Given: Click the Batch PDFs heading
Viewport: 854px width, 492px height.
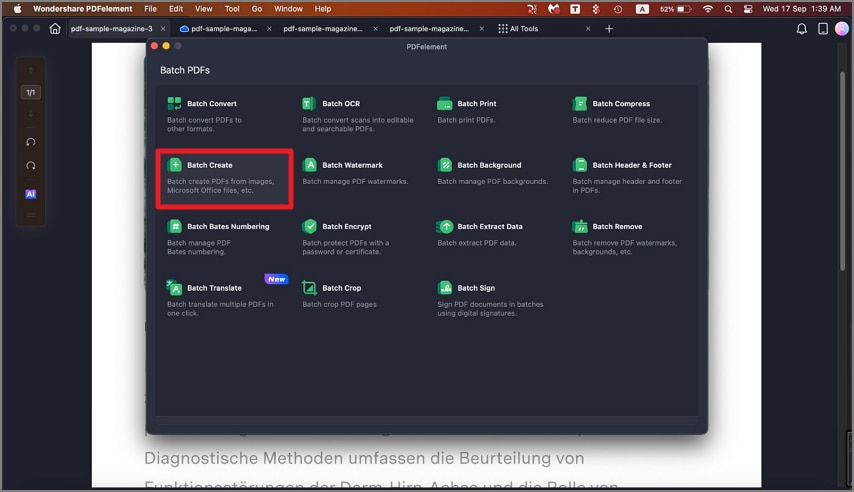Looking at the screenshot, I should point(185,70).
